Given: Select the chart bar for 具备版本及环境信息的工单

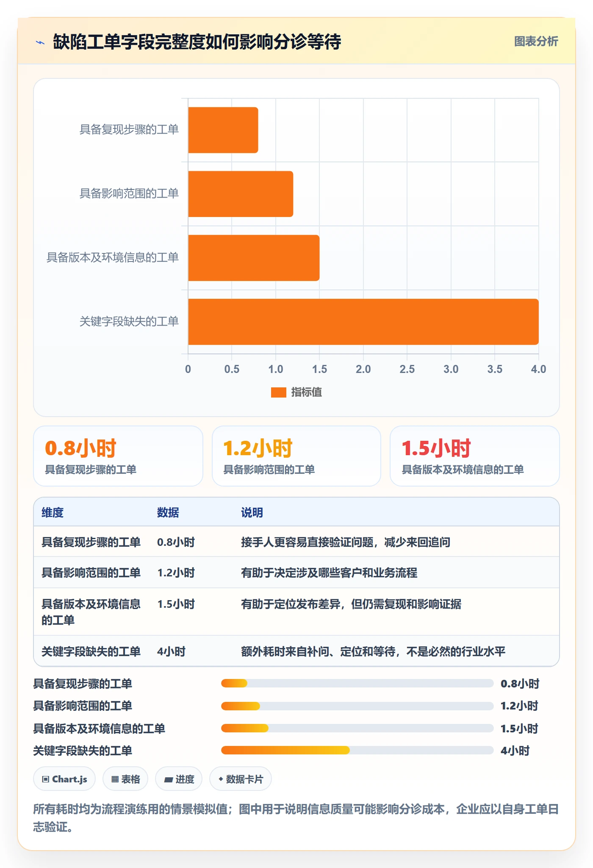Looking at the screenshot, I should [x=254, y=258].
